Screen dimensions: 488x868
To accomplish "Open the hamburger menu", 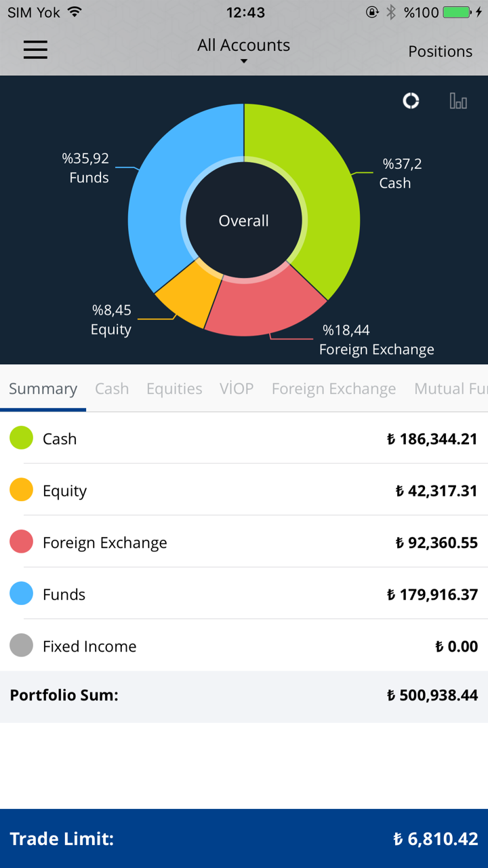I will pyautogui.click(x=35, y=50).
